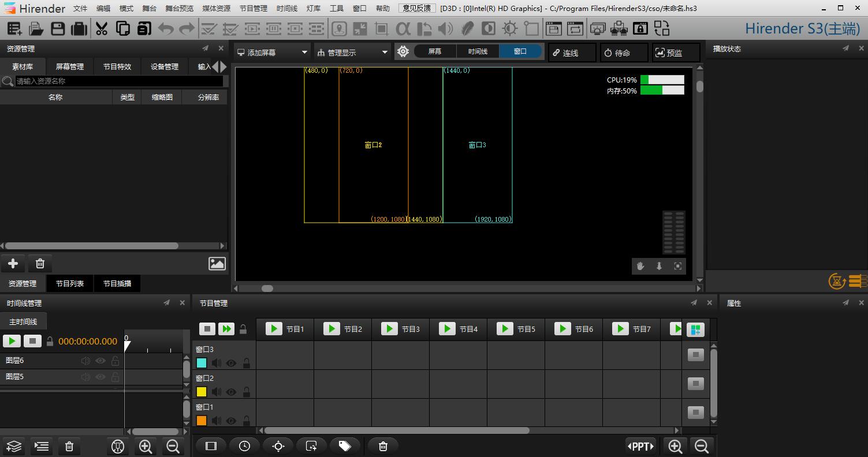
Task: Paste using the clipboard icon
Action: tap(144, 28)
